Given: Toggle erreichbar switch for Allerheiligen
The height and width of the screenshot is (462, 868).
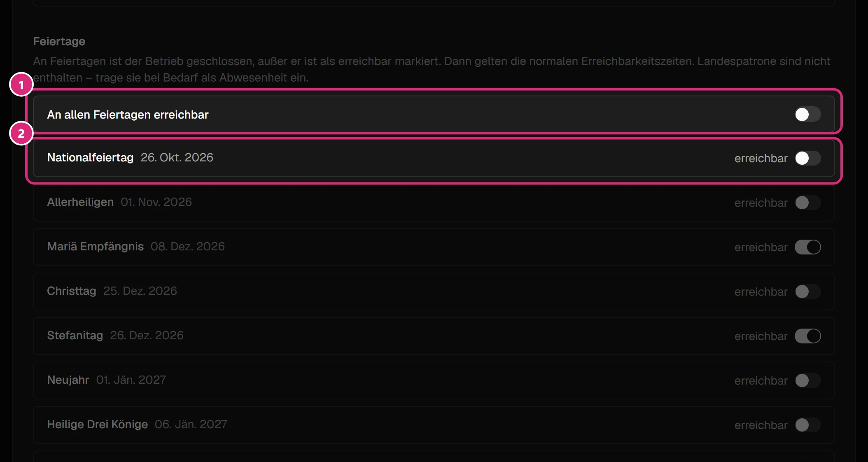Looking at the screenshot, I should (807, 203).
